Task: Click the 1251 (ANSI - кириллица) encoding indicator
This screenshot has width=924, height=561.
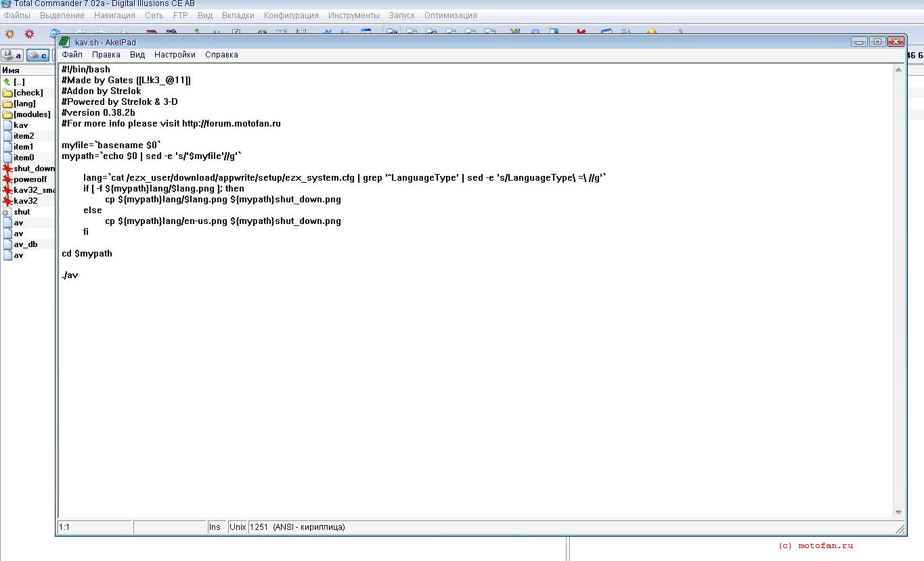Action: 298,526
